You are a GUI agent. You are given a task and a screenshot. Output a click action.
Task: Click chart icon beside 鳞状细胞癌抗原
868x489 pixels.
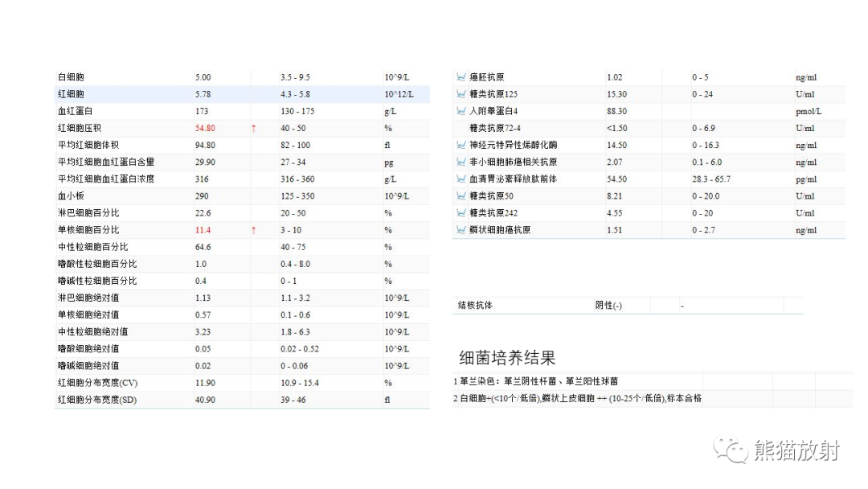click(461, 230)
